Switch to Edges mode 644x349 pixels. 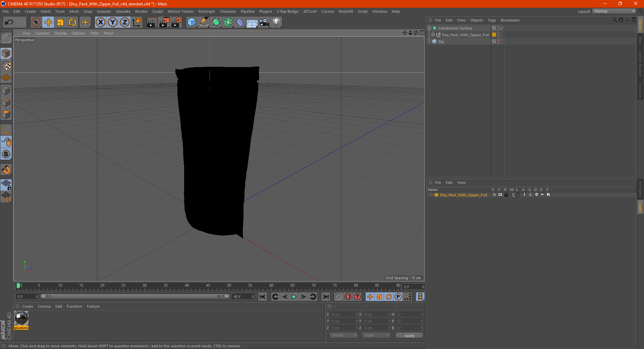(6, 102)
